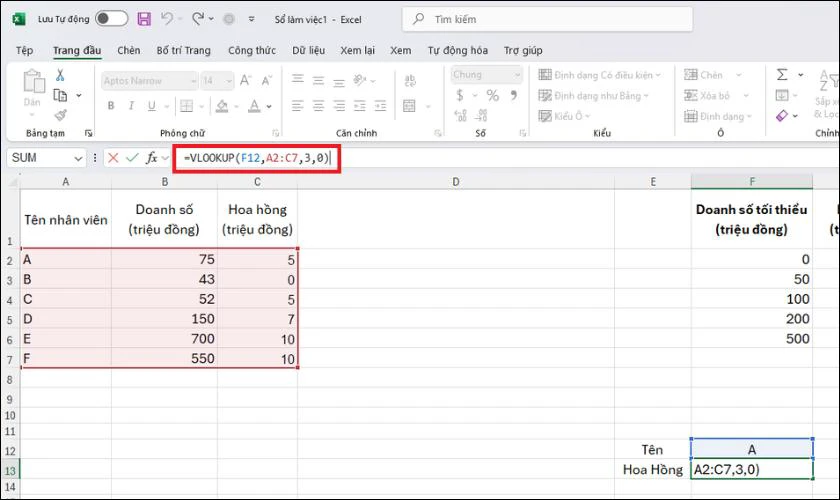Click the Center align icon
Image resolution: width=840 pixels, height=500 pixels.
pyautogui.click(x=318, y=106)
